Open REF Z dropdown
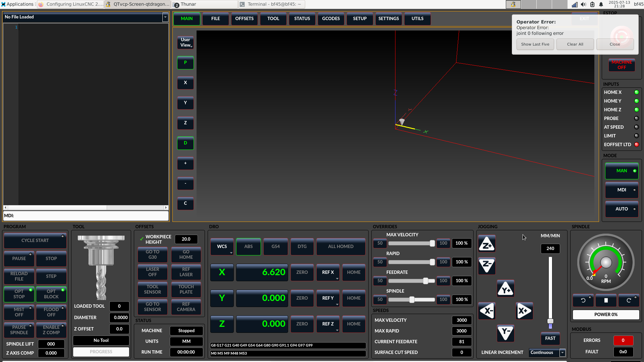The height and width of the screenshot is (362, 644). click(328, 324)
